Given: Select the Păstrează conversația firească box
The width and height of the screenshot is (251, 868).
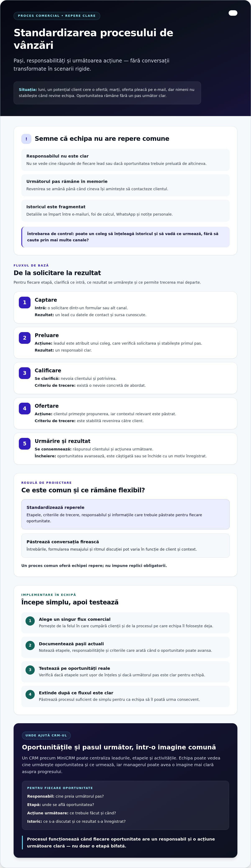Looking at the screenshot, I should coord(125,546).
